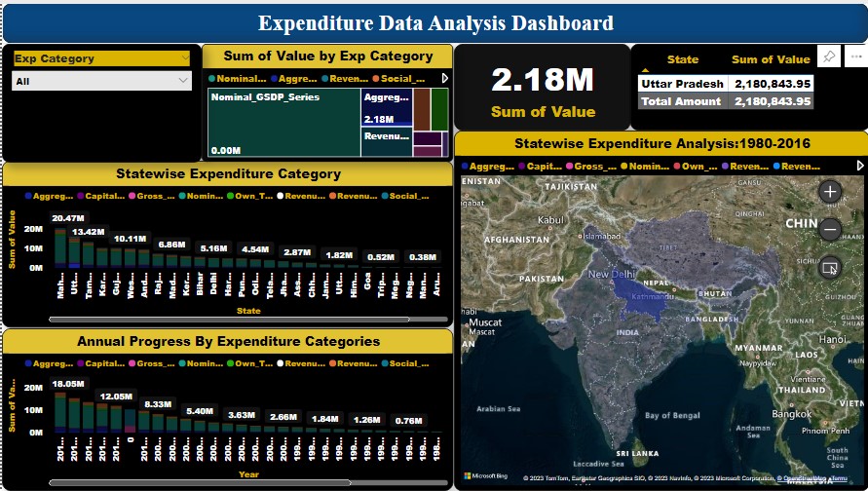The image size is (868, 491).
Task: Click the OpenStreetMap attribution link
Action: tap(804, 478)
